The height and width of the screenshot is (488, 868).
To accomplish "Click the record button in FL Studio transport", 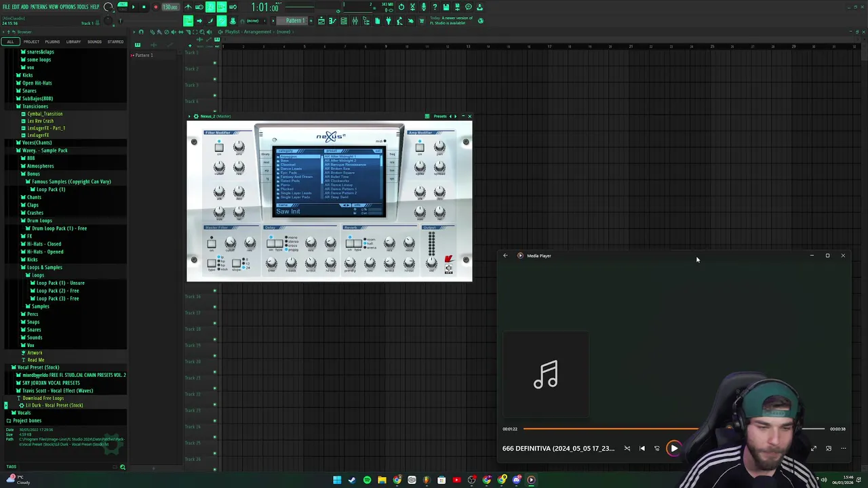I will (155, 7).
